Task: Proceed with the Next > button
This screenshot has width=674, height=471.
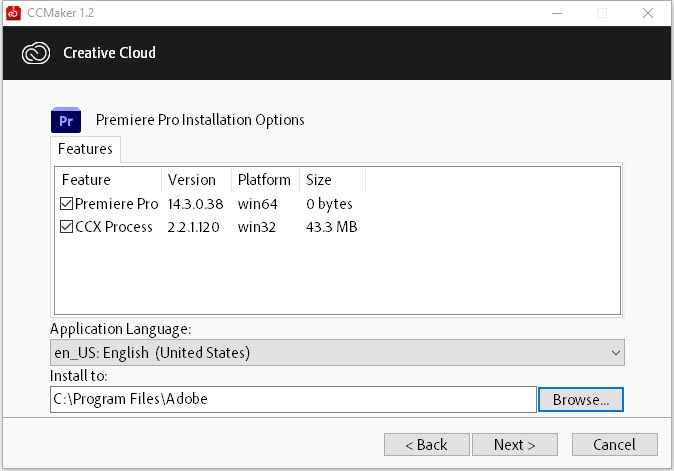Action: (515, 444)
